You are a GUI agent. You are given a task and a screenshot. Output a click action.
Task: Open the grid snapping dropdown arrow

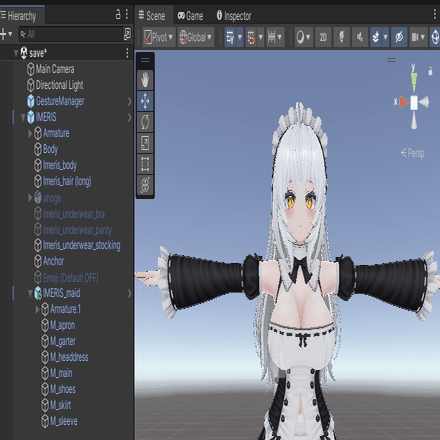[260, 37]
